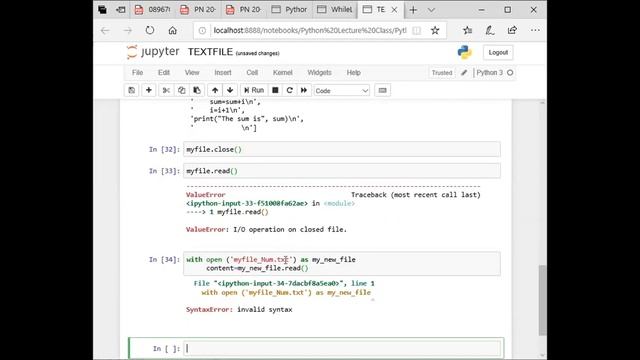
Task: Switch to the Python tab
Action: (289, 9)
